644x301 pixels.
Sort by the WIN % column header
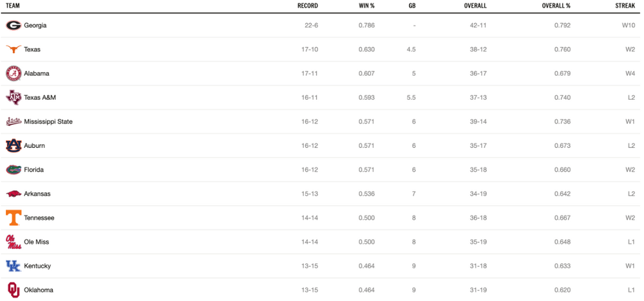367,6
